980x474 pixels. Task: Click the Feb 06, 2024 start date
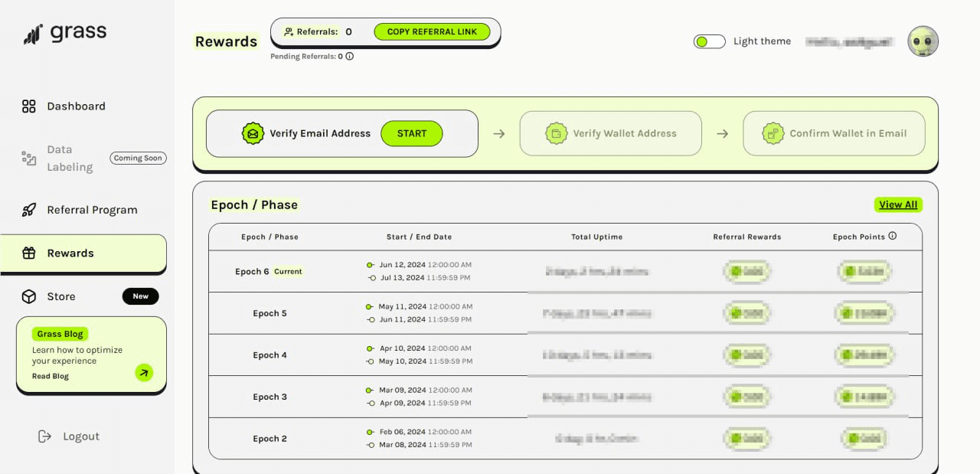[x=403, y=432]
